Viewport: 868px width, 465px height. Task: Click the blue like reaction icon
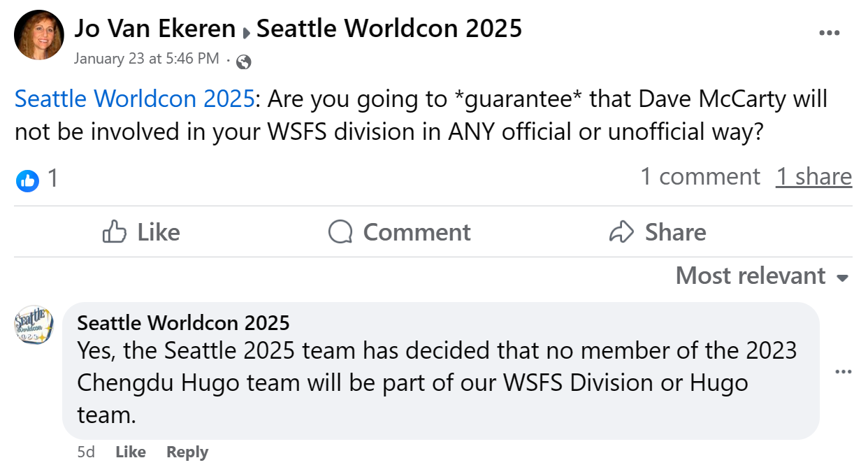tap(27, 180)
